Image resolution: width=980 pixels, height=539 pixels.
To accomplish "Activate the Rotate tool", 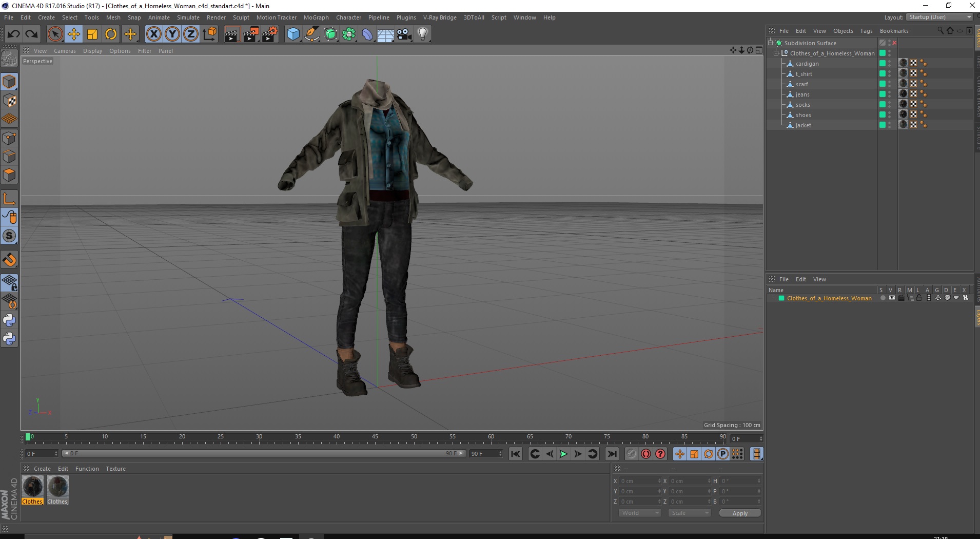I will [x=111, y=34].
